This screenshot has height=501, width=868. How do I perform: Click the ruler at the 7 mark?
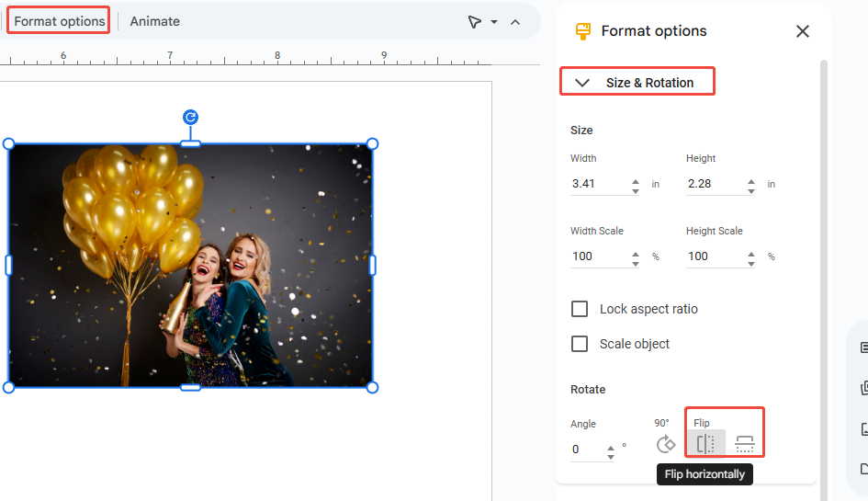coord(170,56)
